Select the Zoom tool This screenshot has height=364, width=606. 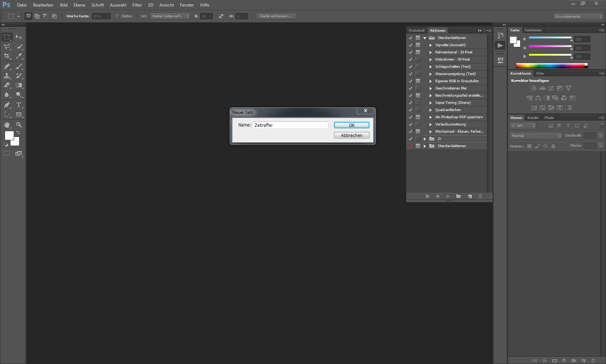click(x=19, y=125)
